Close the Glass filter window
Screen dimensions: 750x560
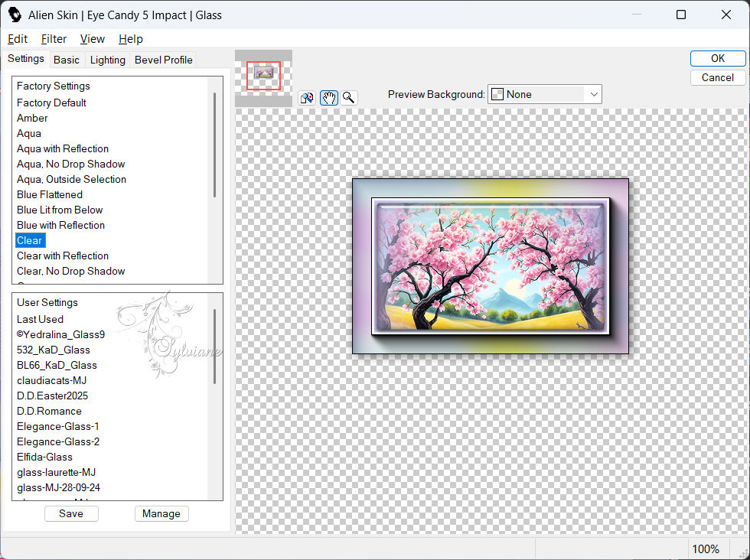coord(726,15)
